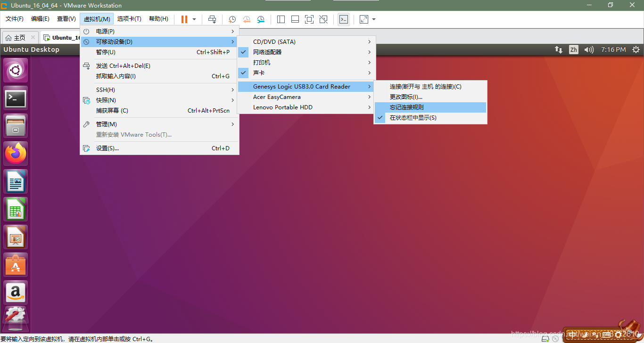Open LibreOffice Writer in the launcher
Screen dimensions: 644x343
pyautogui.click(x=16, y=181)
